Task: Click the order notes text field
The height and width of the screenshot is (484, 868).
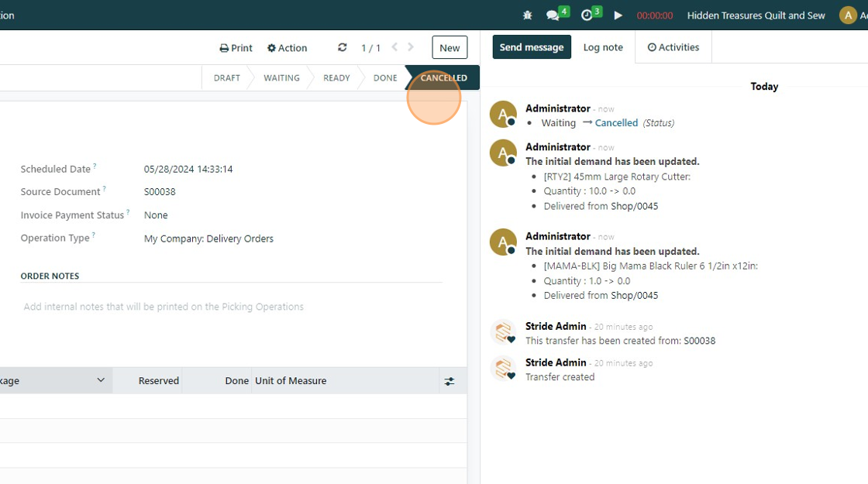Action: pos(232,307)
